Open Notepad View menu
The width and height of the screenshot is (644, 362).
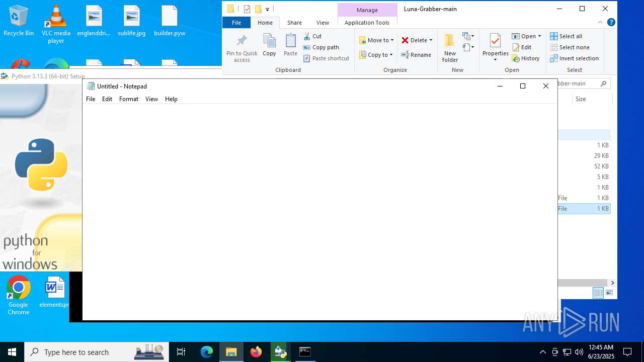pos(151,99)
